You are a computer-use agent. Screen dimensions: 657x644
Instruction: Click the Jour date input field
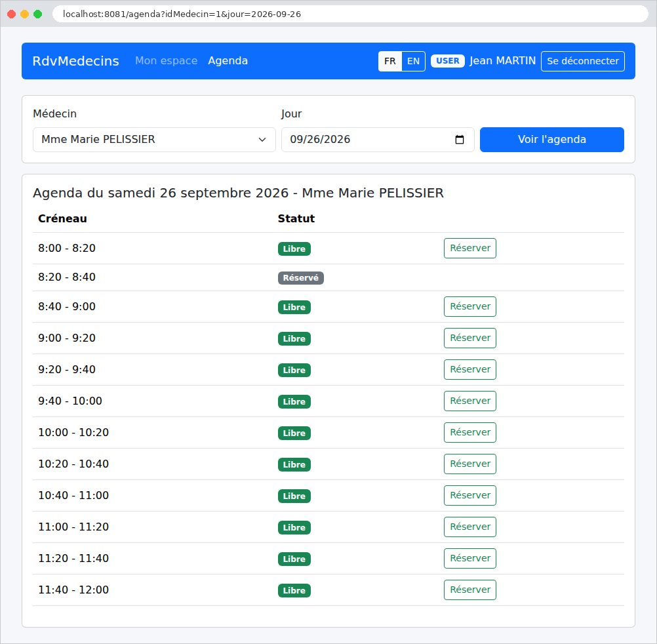point(378,140)
